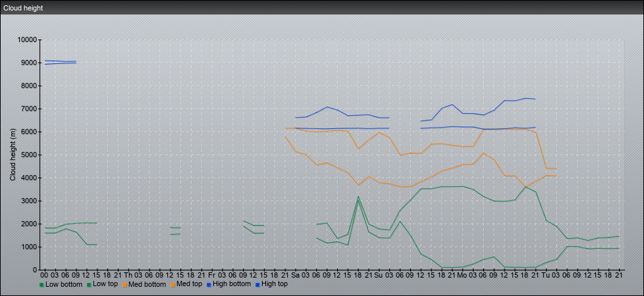Click the 2000 y-axis label
This screenshot has width=644, height=296.
29,224
